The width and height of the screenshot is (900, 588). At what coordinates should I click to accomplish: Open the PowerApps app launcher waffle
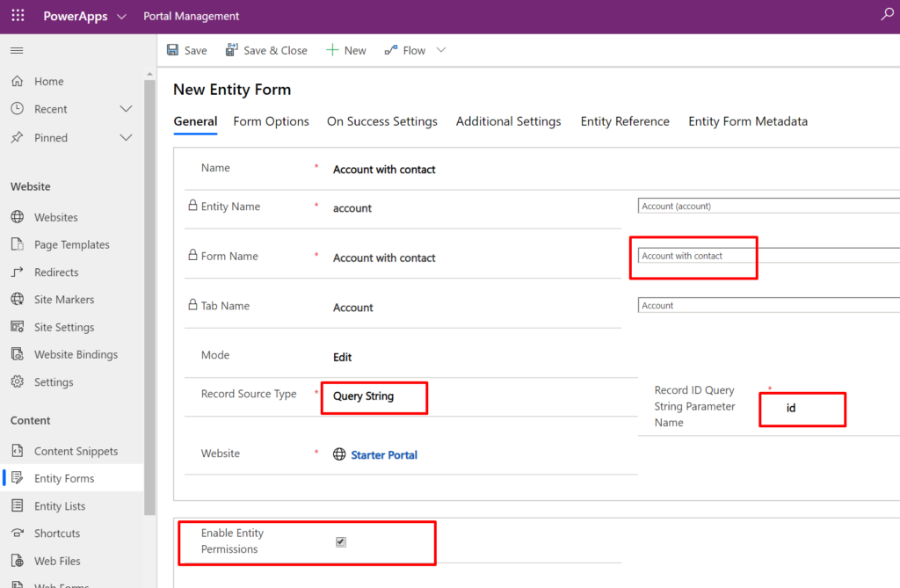pyautogui.click(x=18, y=16)
